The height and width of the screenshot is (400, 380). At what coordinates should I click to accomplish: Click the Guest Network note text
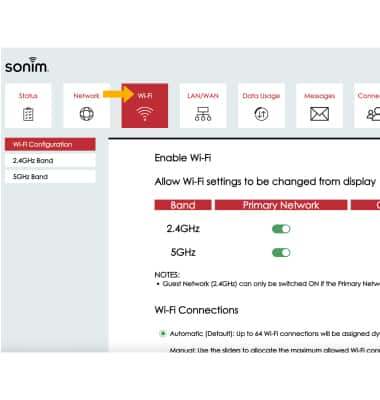point(271,284)
